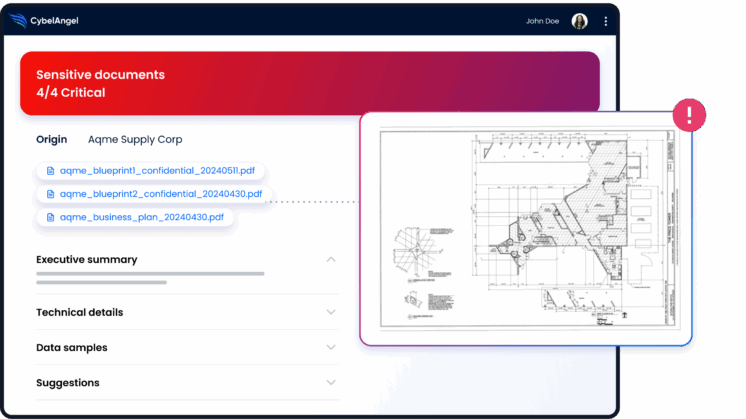The height and width of the screenshot is (419, 746).
Task: Expand the Suggestions chevron
Action: (331, 383)
